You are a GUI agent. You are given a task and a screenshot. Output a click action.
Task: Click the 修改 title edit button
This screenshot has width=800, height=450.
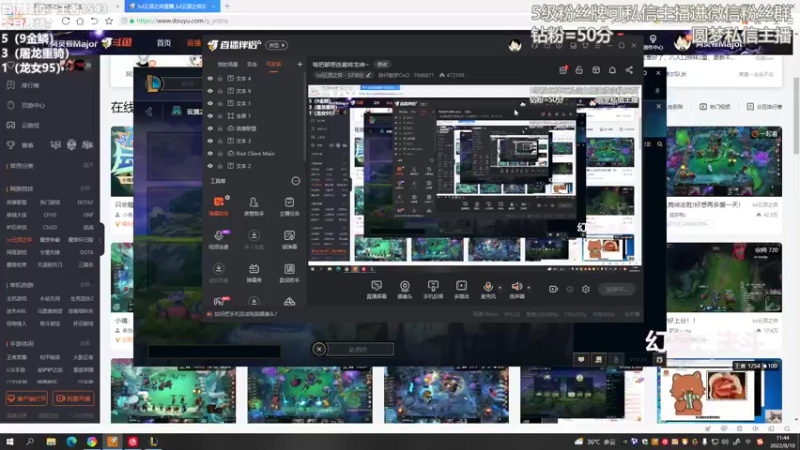[382, 64]
